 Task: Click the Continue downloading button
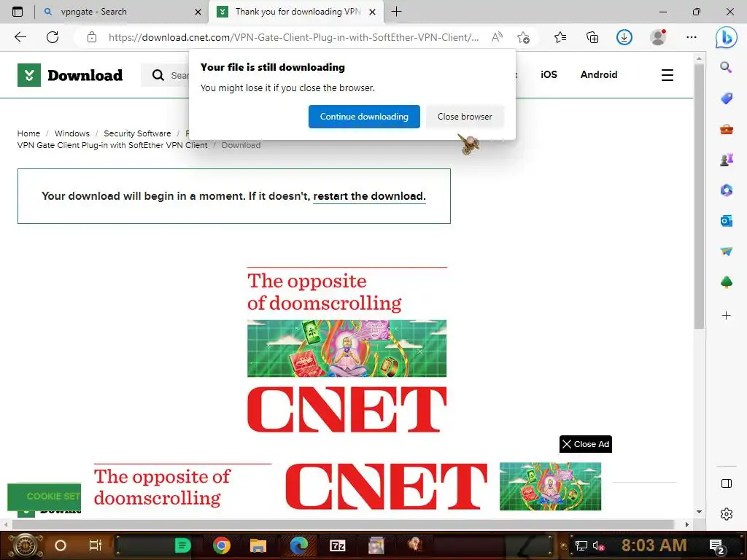click(364, 117)
